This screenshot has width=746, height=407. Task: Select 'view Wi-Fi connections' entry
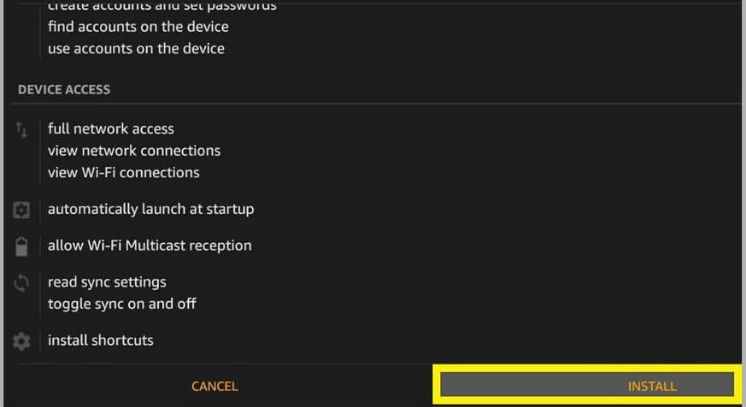click(x=123, y=172)
